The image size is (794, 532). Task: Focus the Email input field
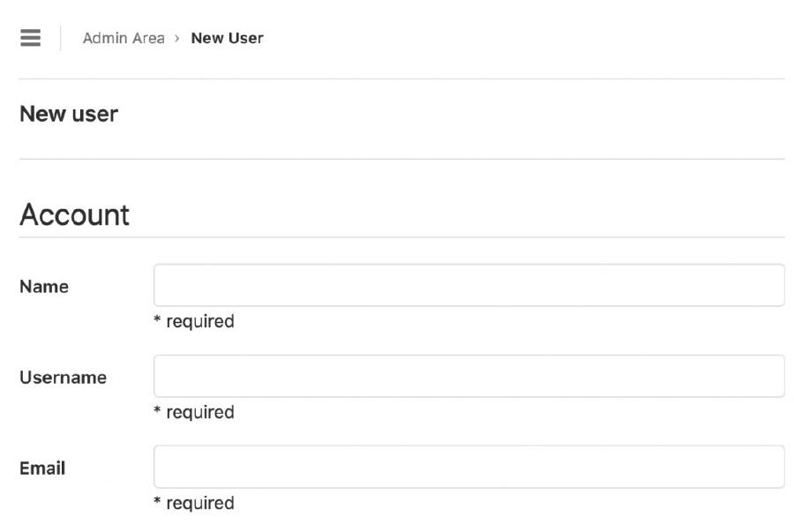(469, 467)
